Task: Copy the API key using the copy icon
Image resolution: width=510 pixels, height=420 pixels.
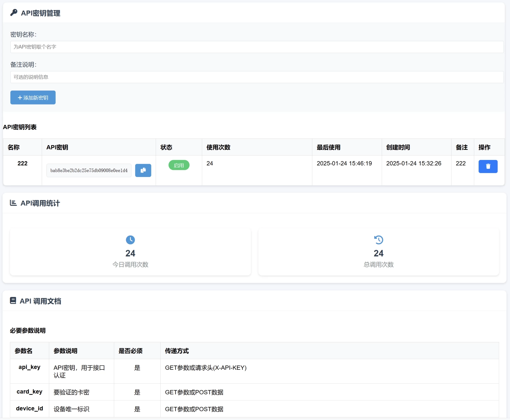Action: pyautogui.click(x=143, y=170)
